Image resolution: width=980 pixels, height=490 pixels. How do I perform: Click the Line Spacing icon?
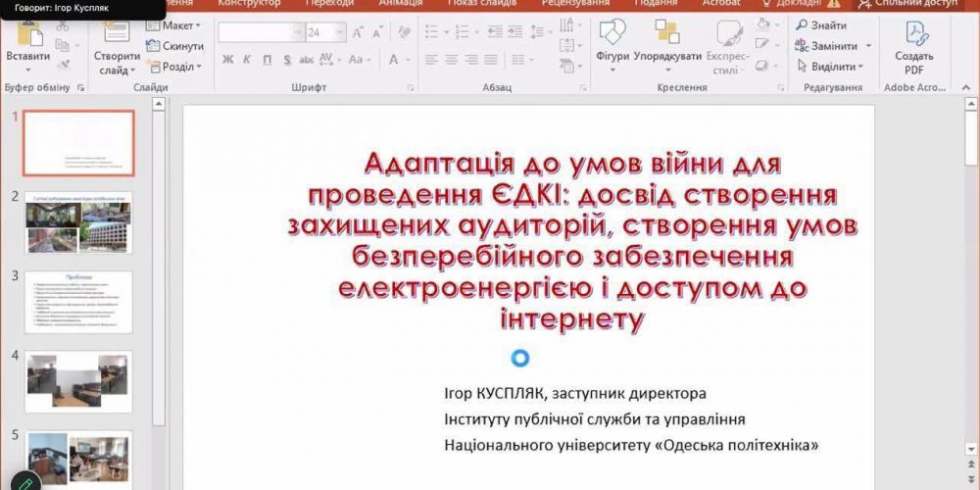pyautogui.click(x=537, y=31)
